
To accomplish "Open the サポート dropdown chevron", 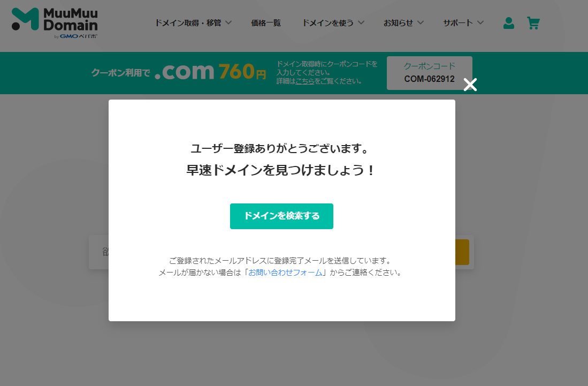I will coord(480,23).
